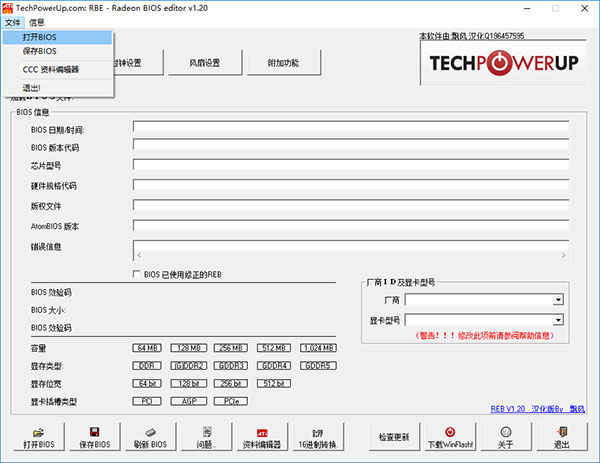Click the 硬件规格代码 field
The image size is (600, 463).
[x=351, y=186]
